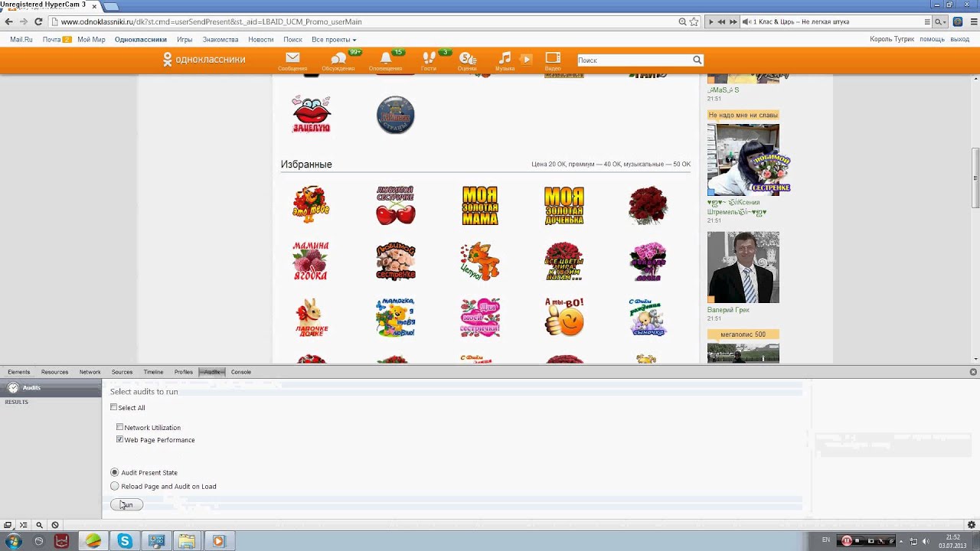The width and height of the screenshot is (980, 551).
Task: Click the round extension icon beside Chrome menu
Action: tap(958, 21)
